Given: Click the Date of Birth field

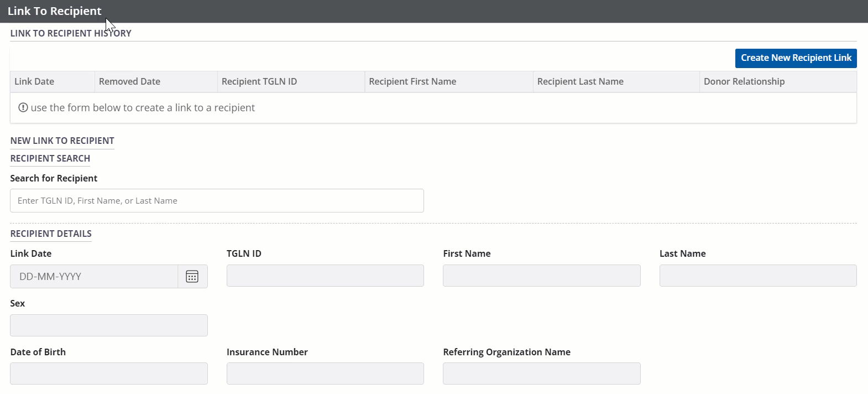Looking at the screenshot, I should 109,374.
